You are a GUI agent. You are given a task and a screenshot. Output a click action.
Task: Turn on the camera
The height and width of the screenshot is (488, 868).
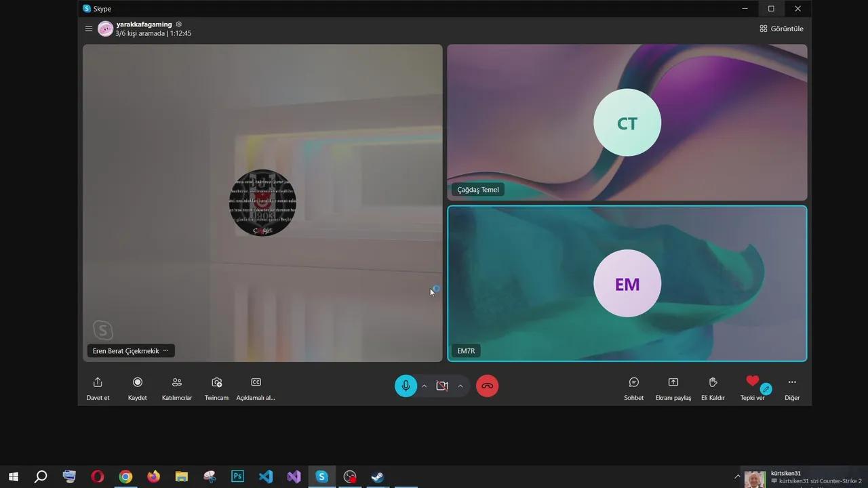(441, 386)
